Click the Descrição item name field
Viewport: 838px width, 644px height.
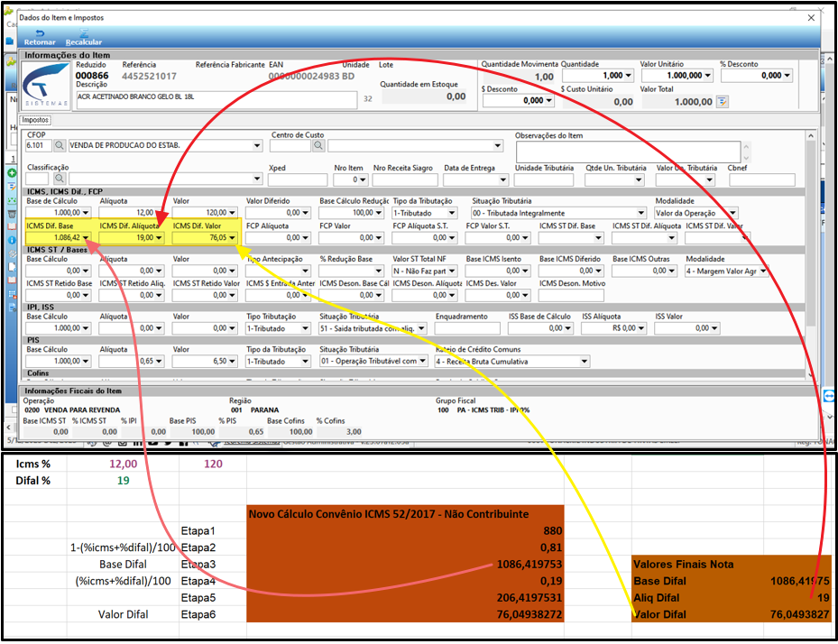[x=216, y=99]
